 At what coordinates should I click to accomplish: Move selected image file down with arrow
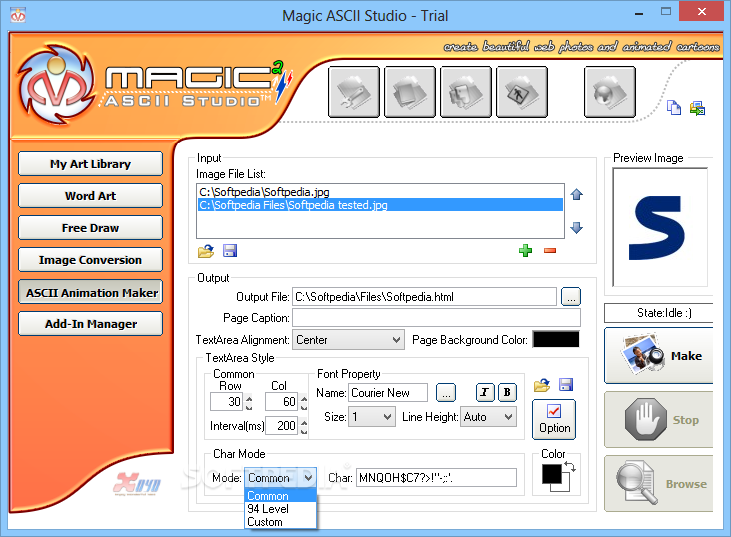(577, 227)
